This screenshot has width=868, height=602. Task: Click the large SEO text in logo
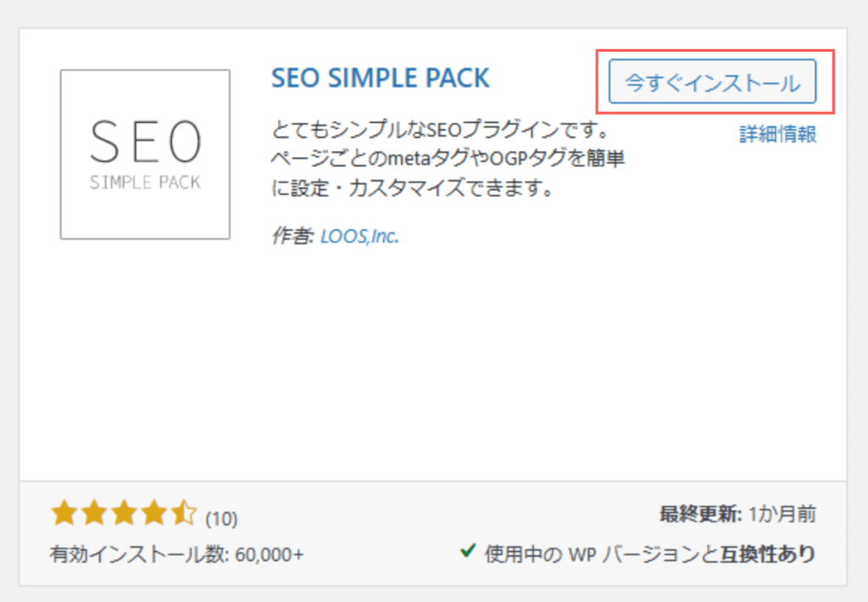(146, 142)
